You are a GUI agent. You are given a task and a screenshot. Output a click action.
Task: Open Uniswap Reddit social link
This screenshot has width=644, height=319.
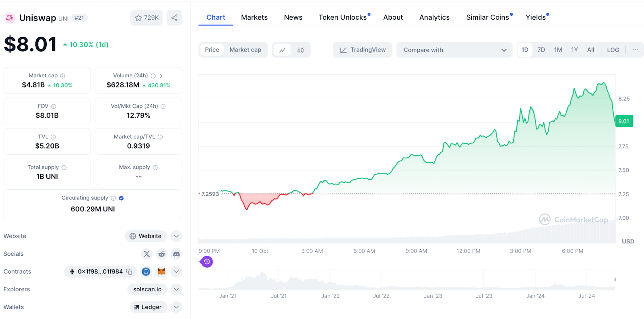(161, 254)
